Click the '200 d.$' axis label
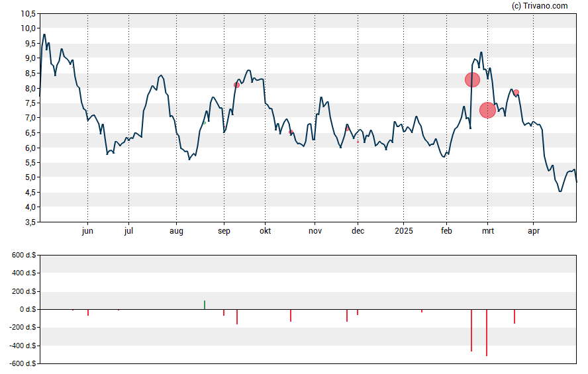588x374 pixels. (x=24, y=291)
